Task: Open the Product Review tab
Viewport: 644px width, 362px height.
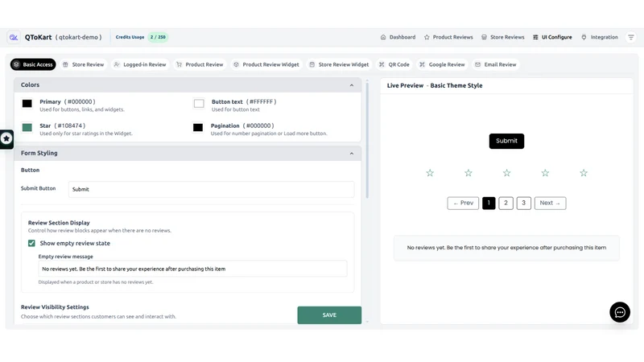Action: tap(200, 64)
